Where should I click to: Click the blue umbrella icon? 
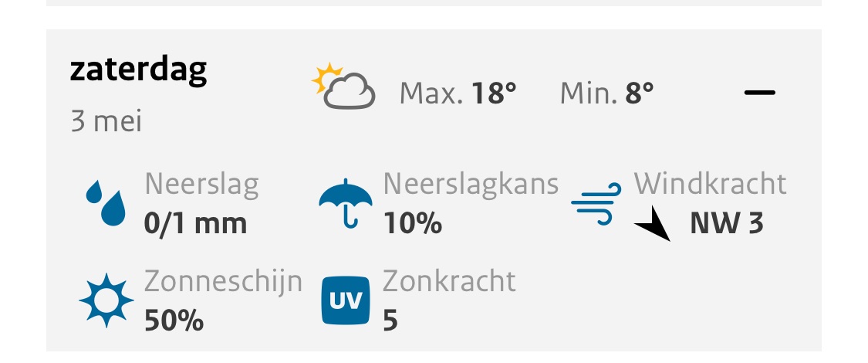pos(346,204)
